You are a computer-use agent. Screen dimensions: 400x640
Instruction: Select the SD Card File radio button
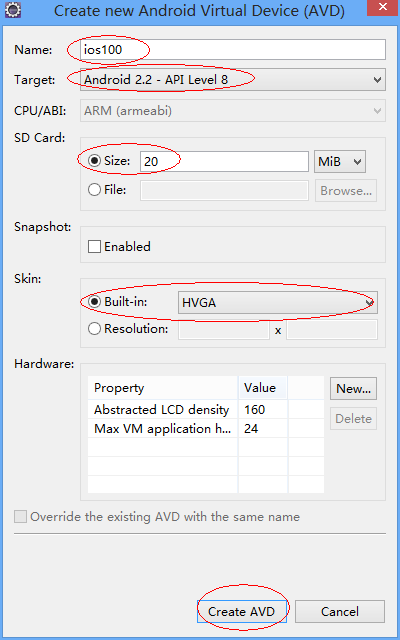tap(95, 190)
